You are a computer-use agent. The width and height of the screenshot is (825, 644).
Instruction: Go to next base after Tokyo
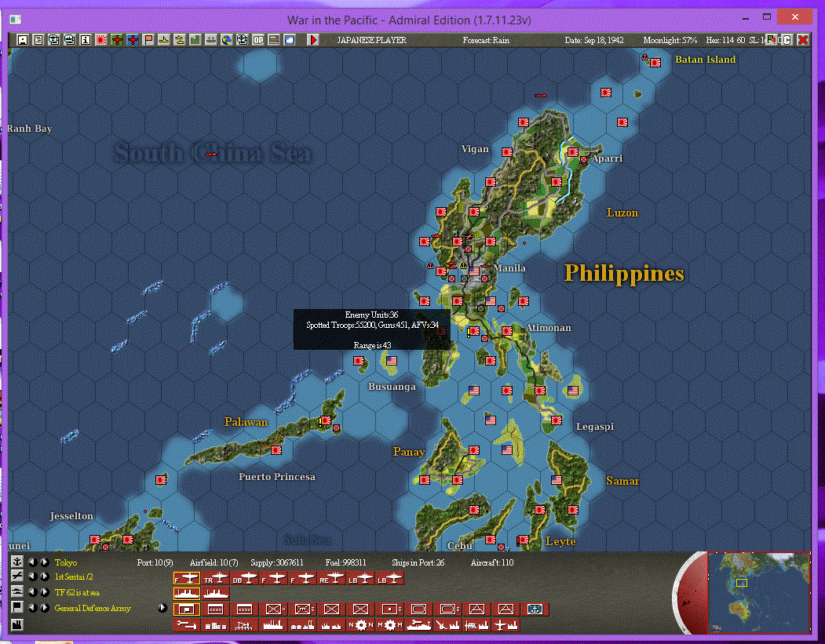tap(45, 562)
